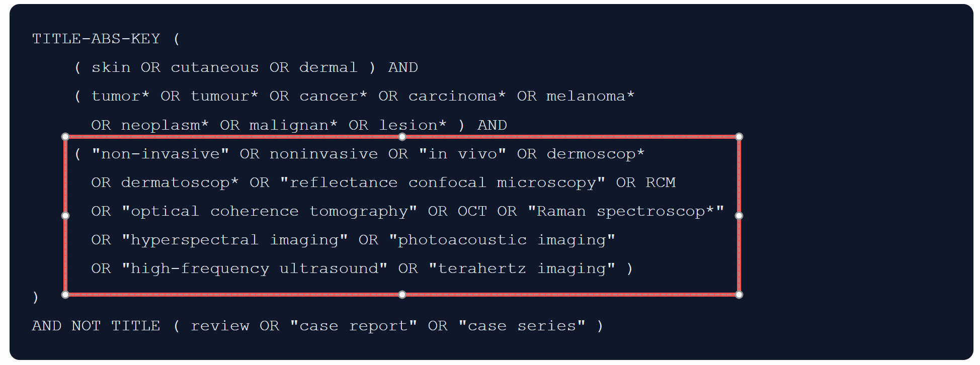
Task: Click the RCM abbreviation
Action: [661, 182]
